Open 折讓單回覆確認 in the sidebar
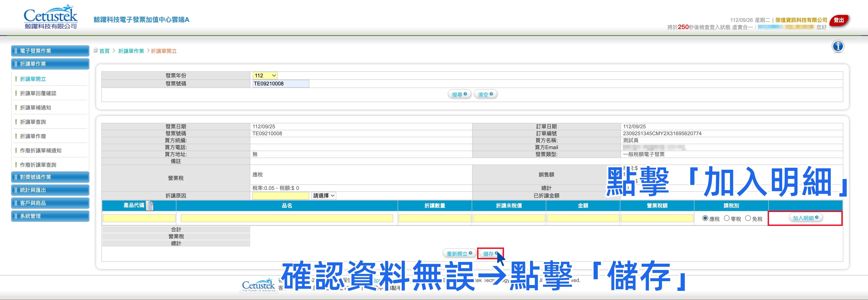 [38, 93]
